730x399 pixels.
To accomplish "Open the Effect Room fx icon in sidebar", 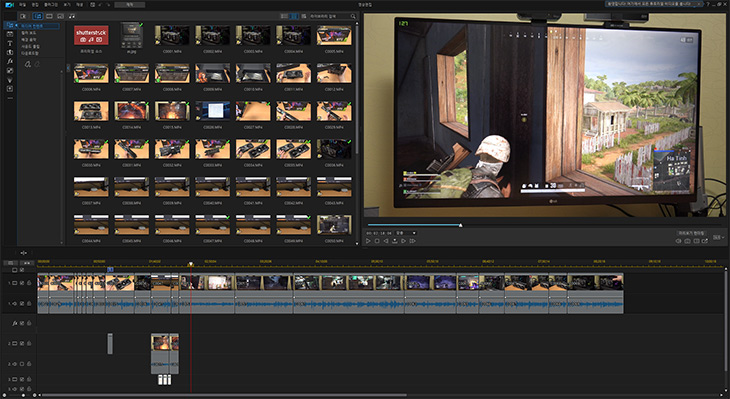I will coord(10,61).
